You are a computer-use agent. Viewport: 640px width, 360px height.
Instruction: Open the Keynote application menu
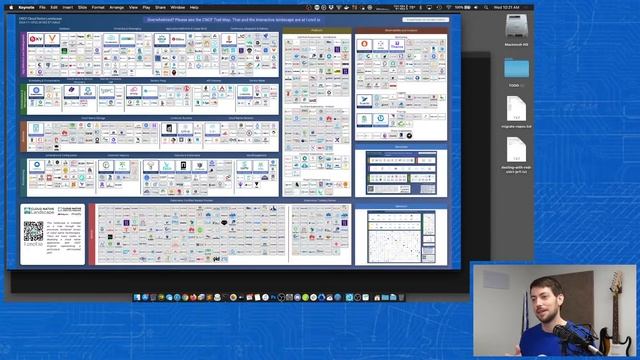pyautogui.click(x=27, y=7)
